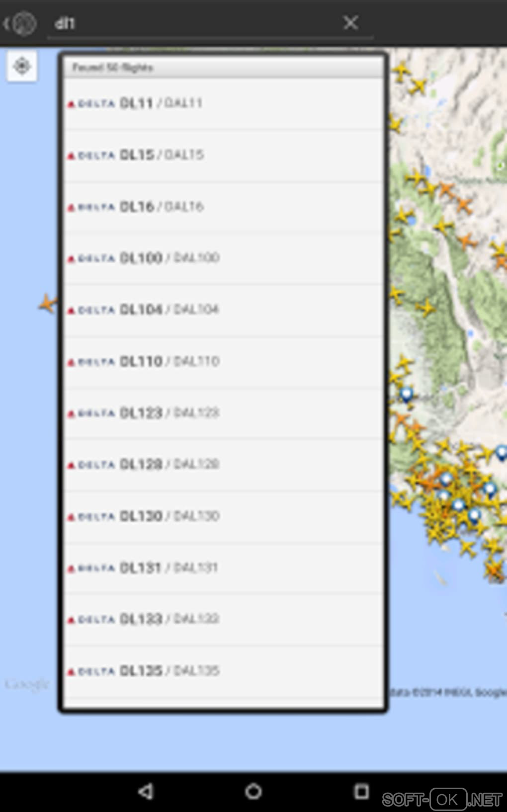Tap the Flightradar app logo back button
The width and height of the screenshot is (507, 812).
pyautogui.click(x=20, y=23)
